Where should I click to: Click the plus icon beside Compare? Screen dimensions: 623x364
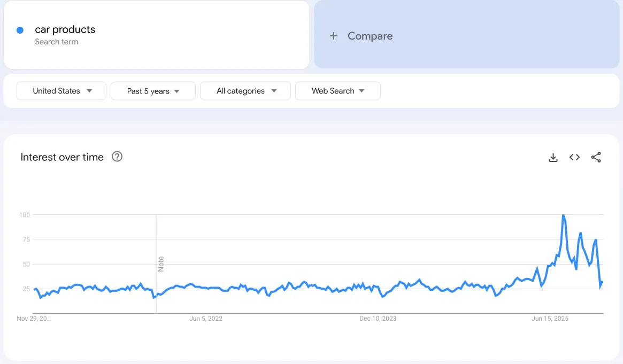pyautogui.click(x=334, y=36)
